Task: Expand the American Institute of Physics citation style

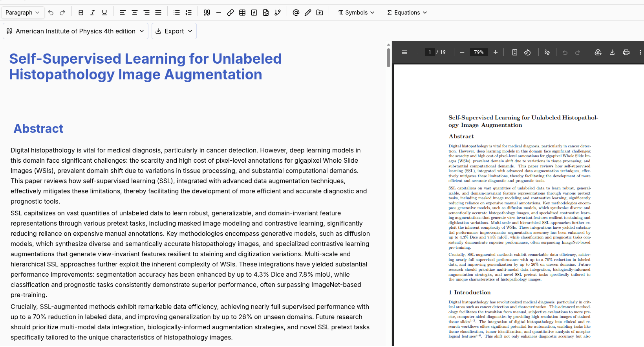Action: (x=75, y=31)
